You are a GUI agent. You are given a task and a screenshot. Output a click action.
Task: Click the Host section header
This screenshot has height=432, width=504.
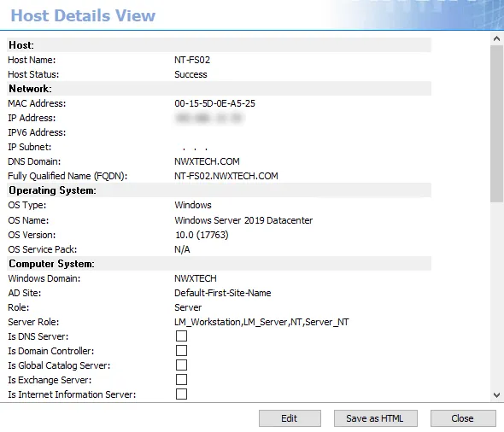tap(219, 45)
